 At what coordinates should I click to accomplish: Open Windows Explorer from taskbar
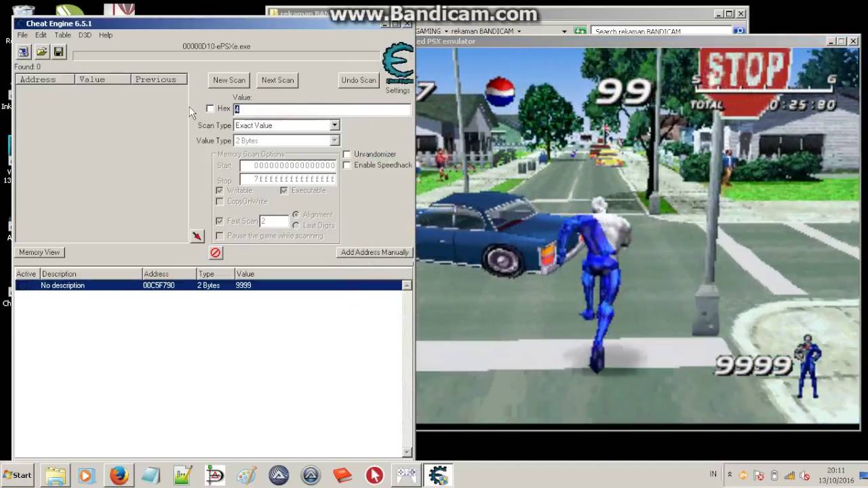pyautogui.click(x=55, y=475)
